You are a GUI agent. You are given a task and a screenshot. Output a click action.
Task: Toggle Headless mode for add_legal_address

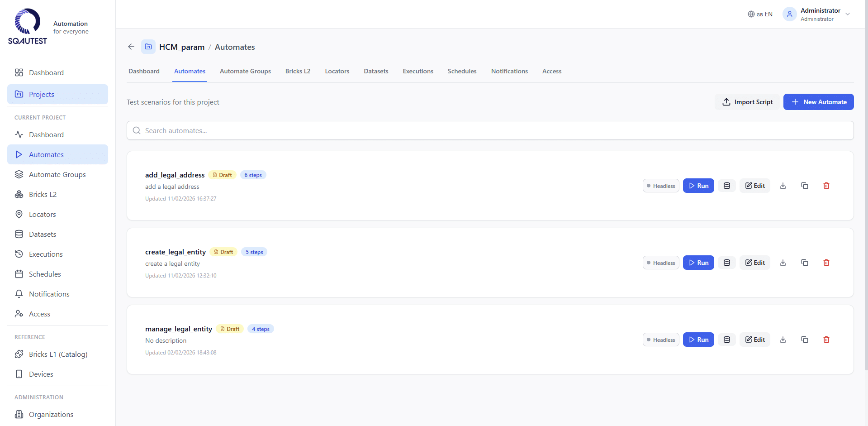click(x=660, y=186)
